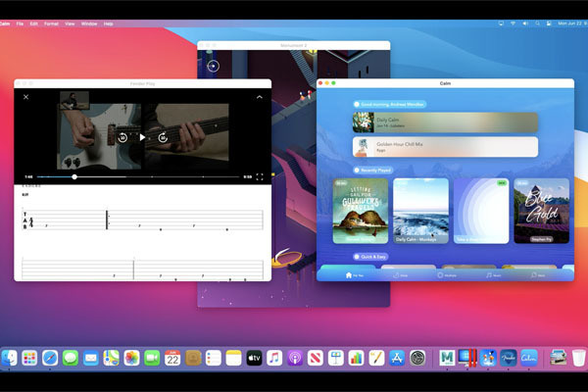Viewport: 588px width, 392px height.
Task: Open the Golden Hour Chill Mix card
Action: (x=445, y=146)
